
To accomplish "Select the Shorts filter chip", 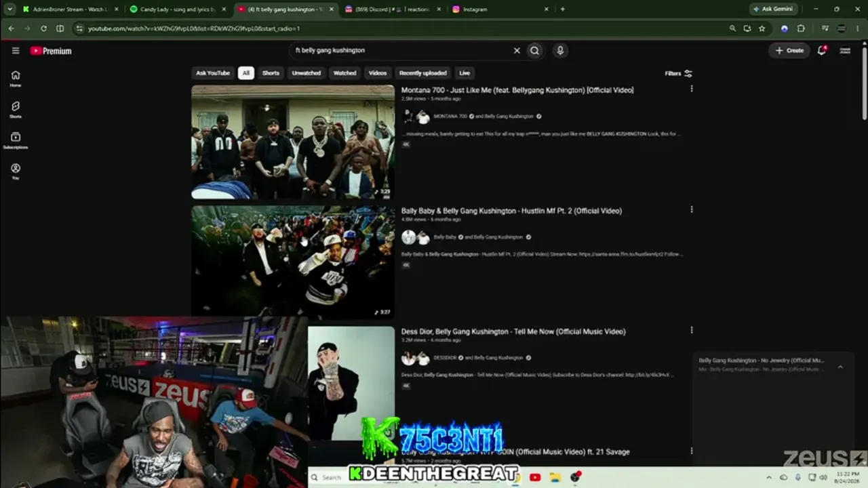I will click(271, 73).
